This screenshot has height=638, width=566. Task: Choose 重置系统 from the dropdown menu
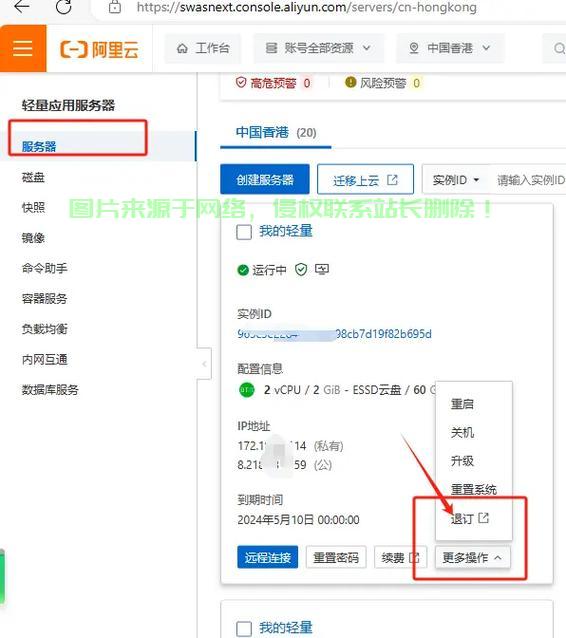474,489
